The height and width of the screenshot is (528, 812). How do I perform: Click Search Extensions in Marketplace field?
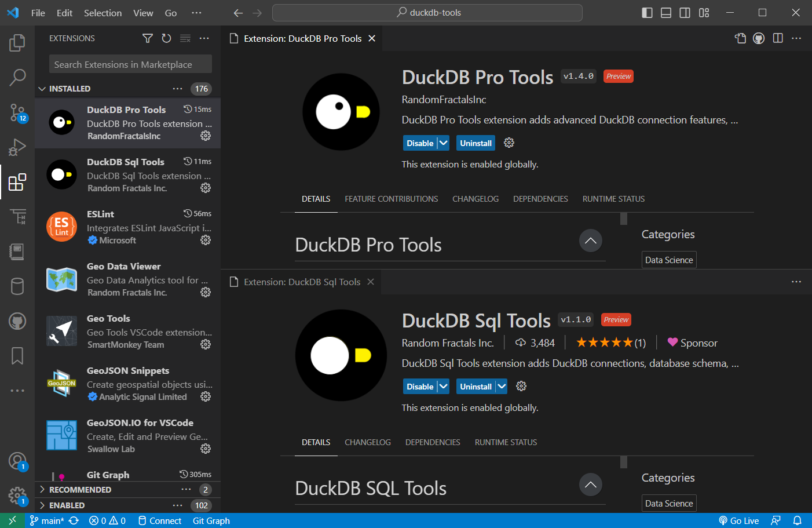130,64
